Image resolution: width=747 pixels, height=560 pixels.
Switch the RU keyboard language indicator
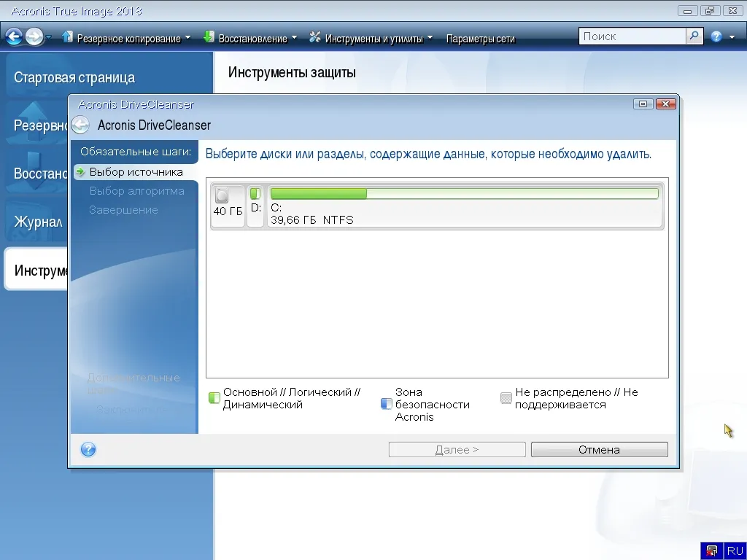pyautogui.click(x=735, y=551)
